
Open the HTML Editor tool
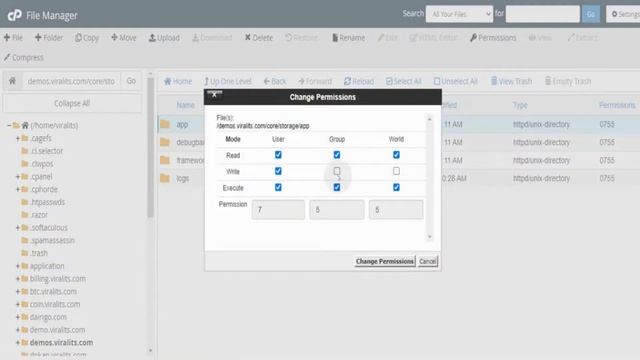tap(433, 38)
